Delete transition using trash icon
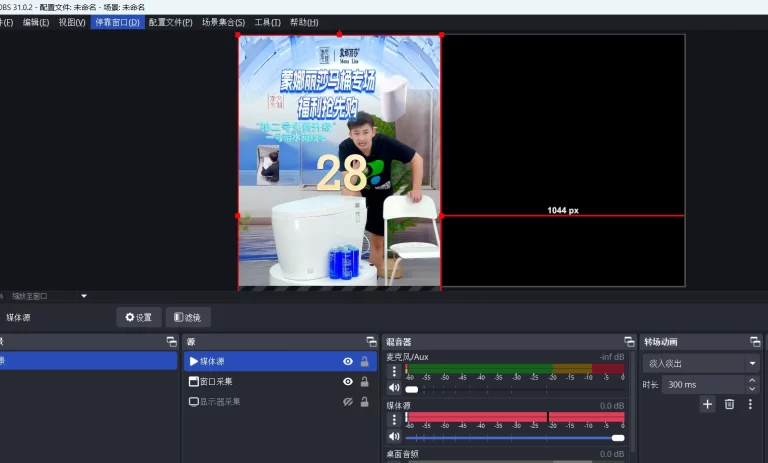The height and width of the screenshot is (463, 768). [729, 404]
